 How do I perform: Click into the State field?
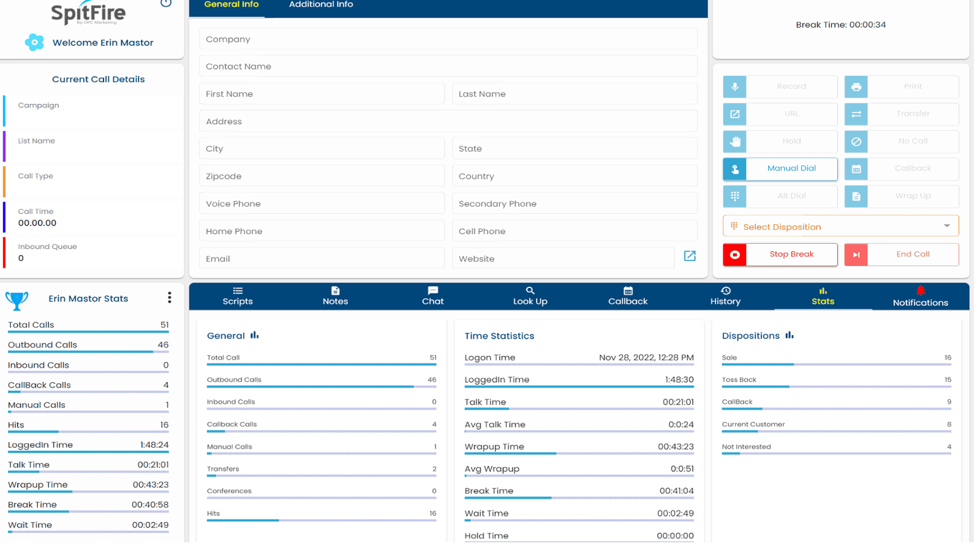coord(575,148)
